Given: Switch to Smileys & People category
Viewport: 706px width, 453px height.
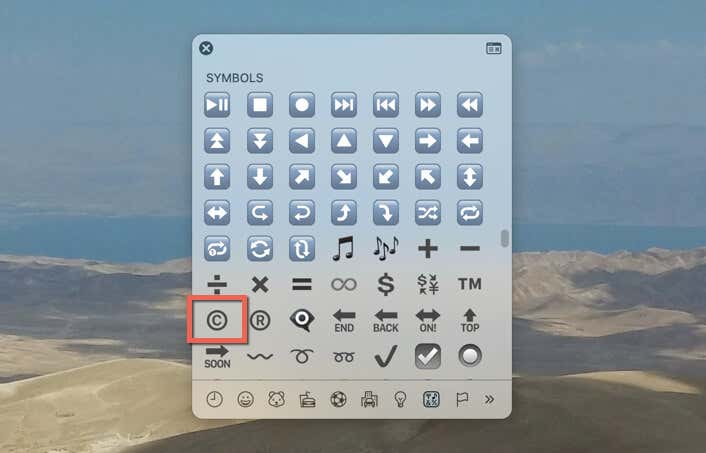Looking at the screenshot, I should coord(245,399).
